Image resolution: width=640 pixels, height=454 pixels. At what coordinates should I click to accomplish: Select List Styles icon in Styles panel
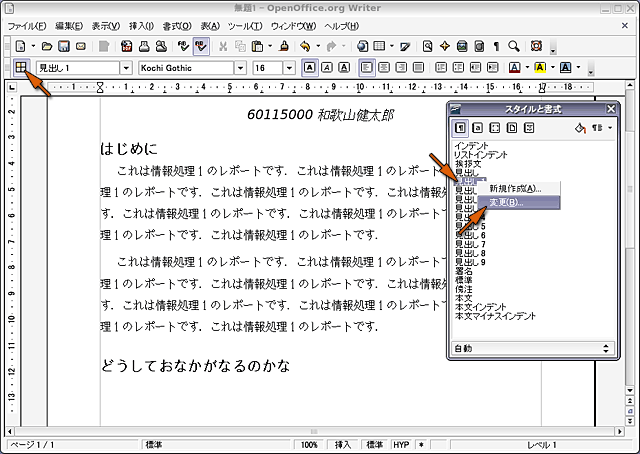click(529, 128)
